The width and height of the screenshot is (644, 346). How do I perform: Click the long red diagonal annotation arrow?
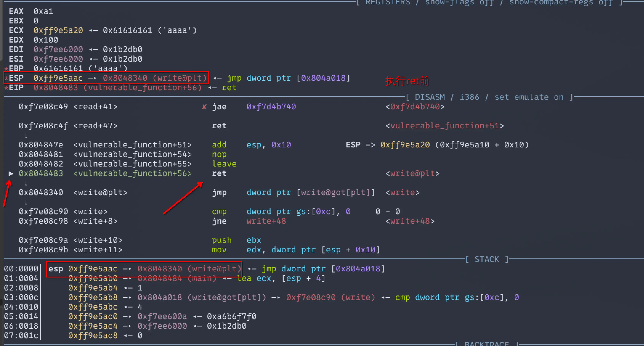point(183,198)
